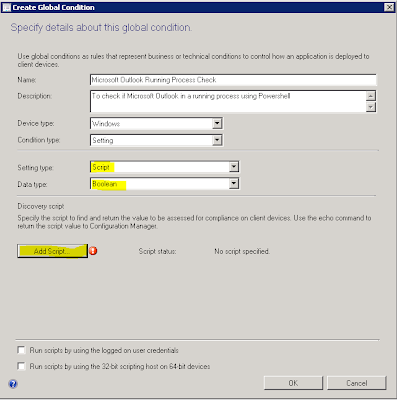Image resolution: width=397 pixels, height=400 pixels.
Task: Click the 'Device type:' label
Action: (x=36, y=123)
